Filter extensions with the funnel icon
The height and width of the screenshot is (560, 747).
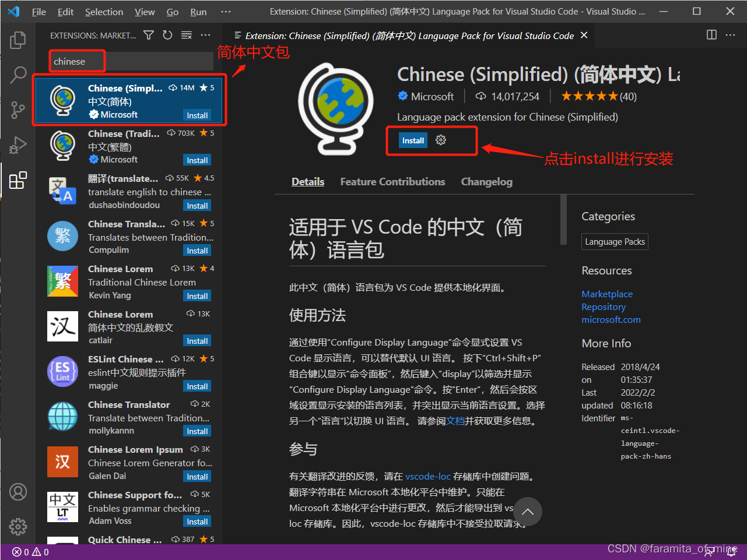click(x=149, y=35)
